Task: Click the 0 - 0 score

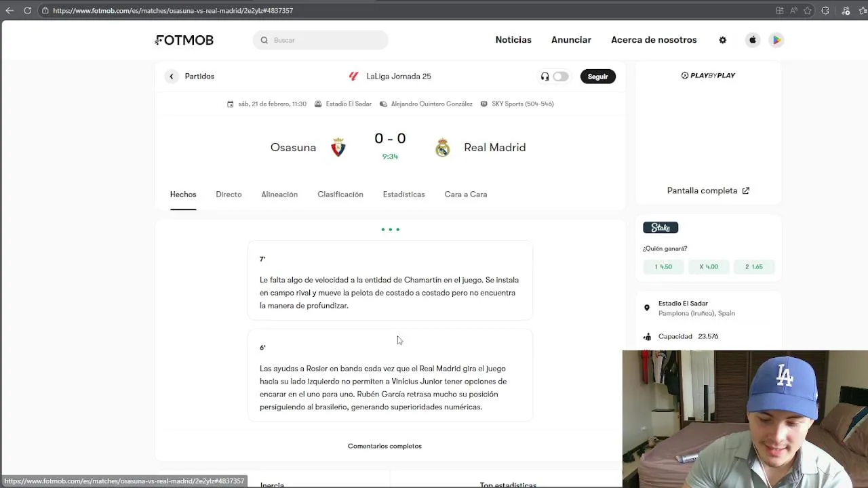Action: [390, 139]
